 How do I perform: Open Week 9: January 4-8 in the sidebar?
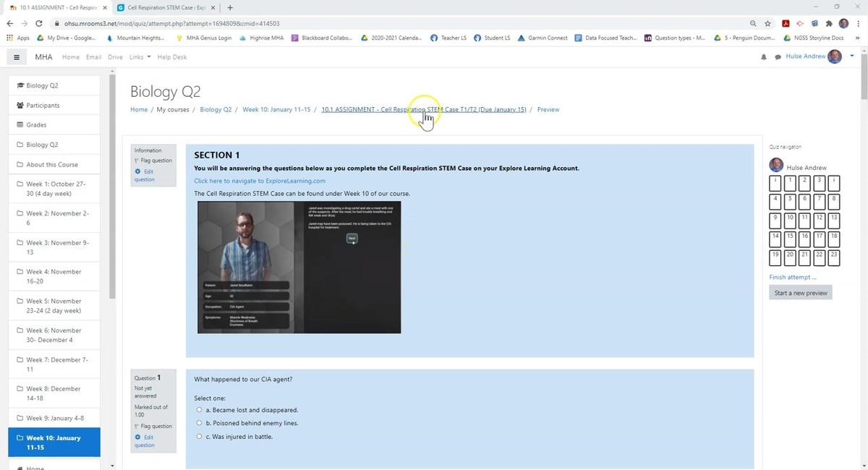tap(54, 418)
